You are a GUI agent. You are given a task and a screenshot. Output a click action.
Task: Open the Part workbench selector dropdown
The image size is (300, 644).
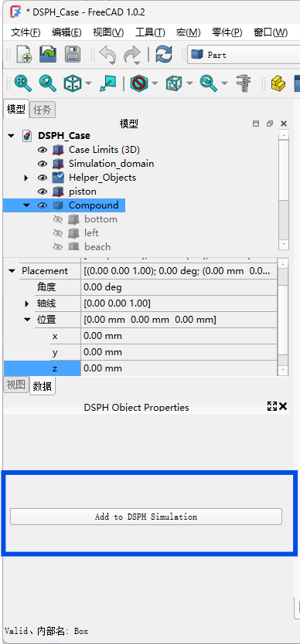click(244, 55)
